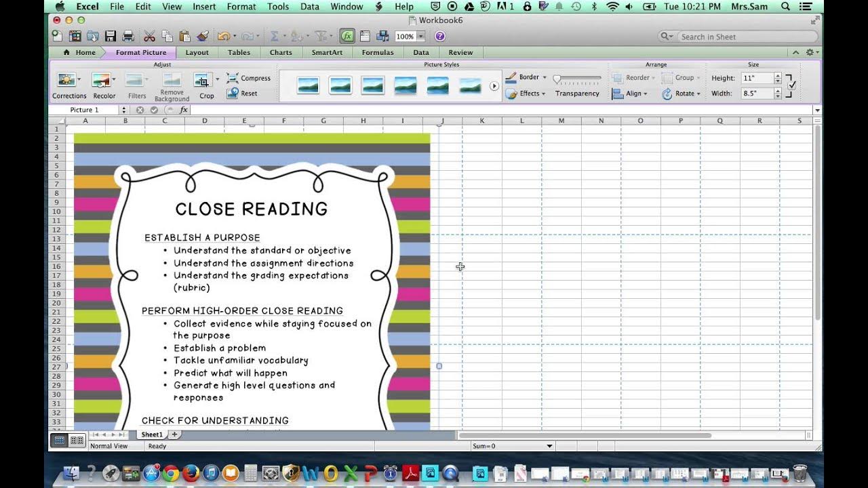Open the Recolor dropdown arrow
Image resolution: width=868 pixels, height=488 pixels.
(x=114, y=80)
